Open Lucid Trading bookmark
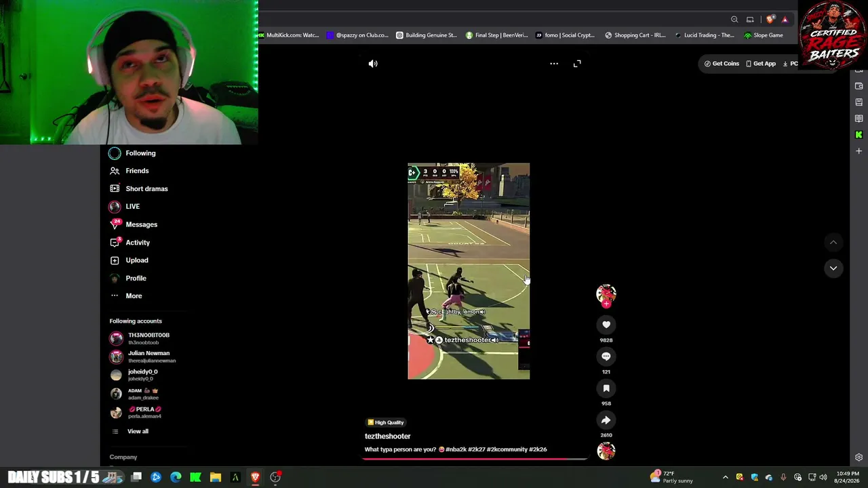The height and width of the screenshot is (488, 868). pyautogui.click(x=705, y=35)
